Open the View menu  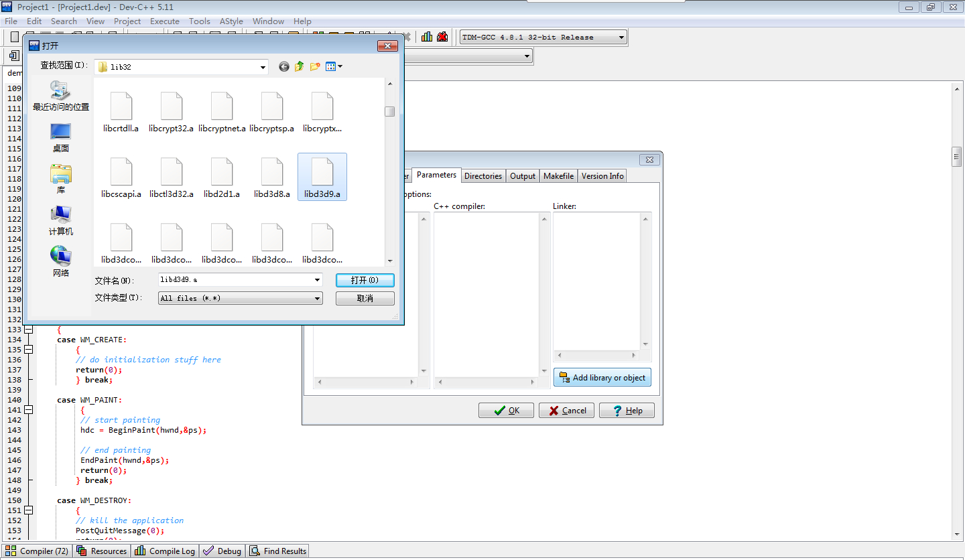(95, 21)
